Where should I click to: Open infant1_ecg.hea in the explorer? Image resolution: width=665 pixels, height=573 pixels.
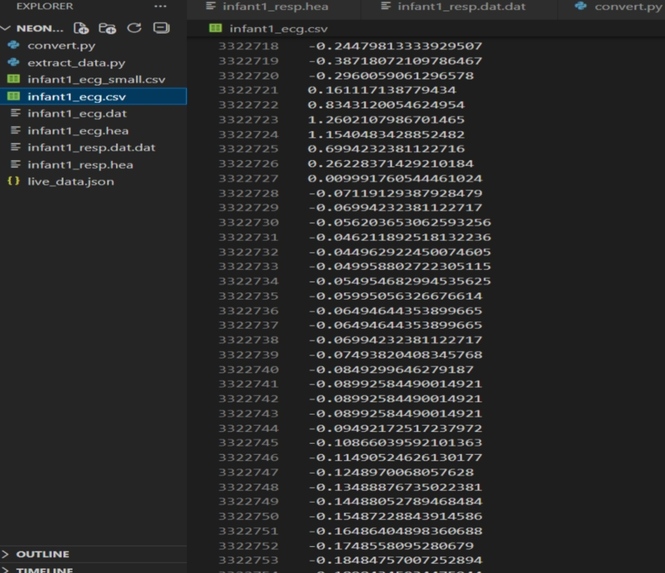click(x=78, y=131)
